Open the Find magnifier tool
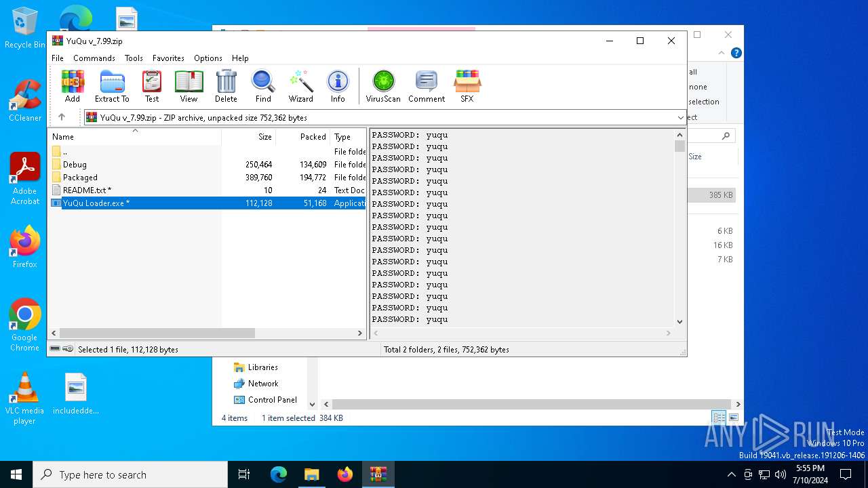Screen dimensions: 868x488 coord(263,86)
